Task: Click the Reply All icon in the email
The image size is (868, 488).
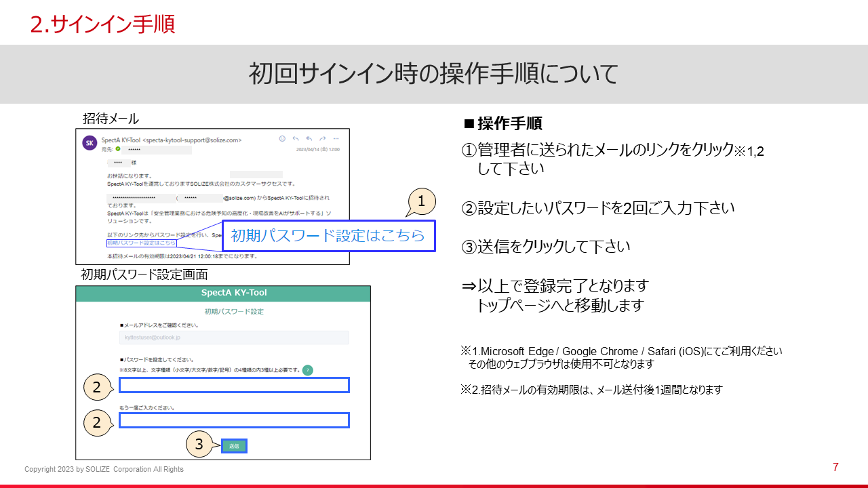Action: click(309, 138)
